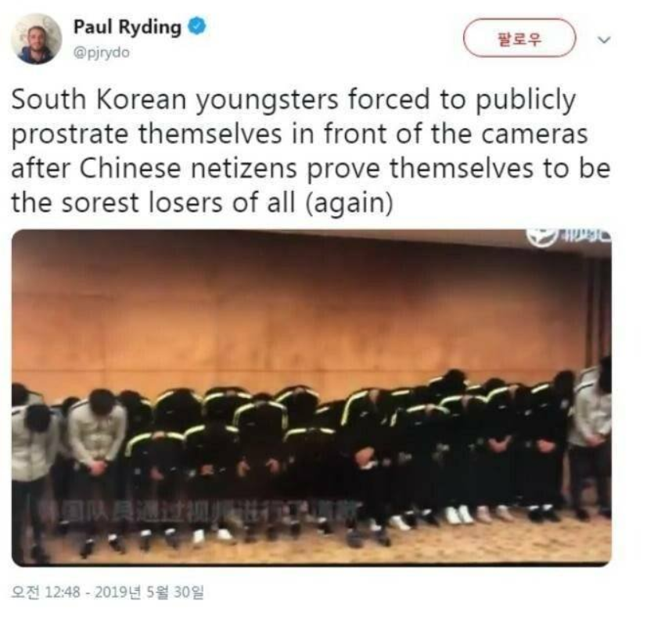Click the orange wall backdrop in the video
The image size is (672, 619).
(300, 308)
